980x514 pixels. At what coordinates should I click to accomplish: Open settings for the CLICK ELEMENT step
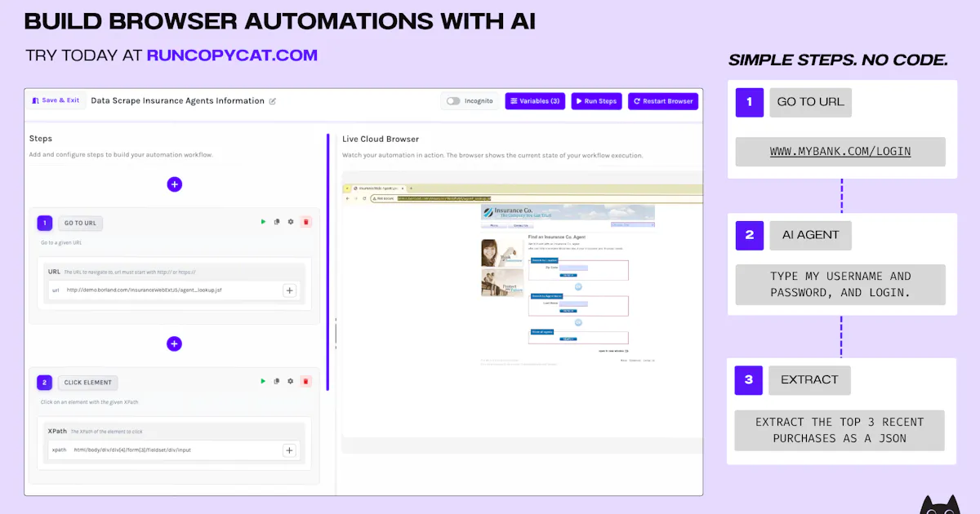coord(290,381)
